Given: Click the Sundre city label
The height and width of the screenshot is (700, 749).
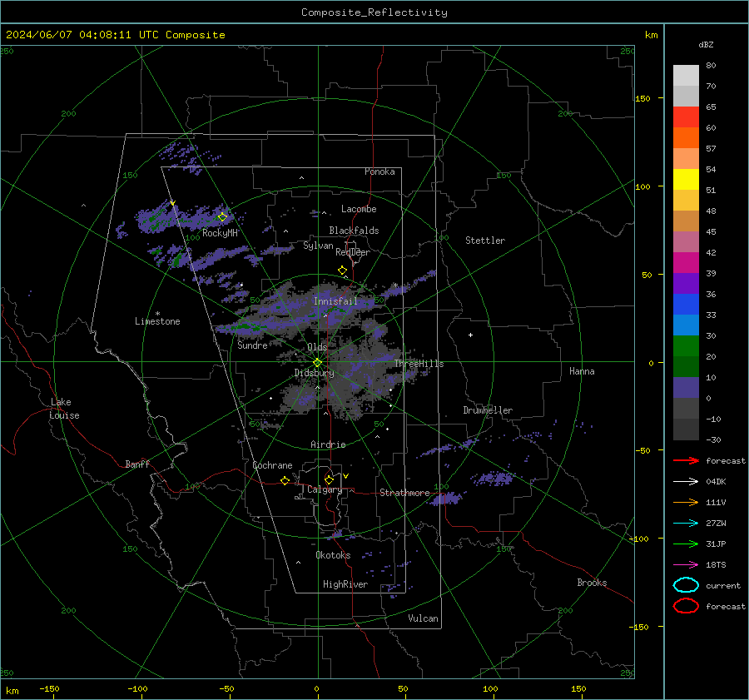Looking at the screenshot, I should pos(253,345).
